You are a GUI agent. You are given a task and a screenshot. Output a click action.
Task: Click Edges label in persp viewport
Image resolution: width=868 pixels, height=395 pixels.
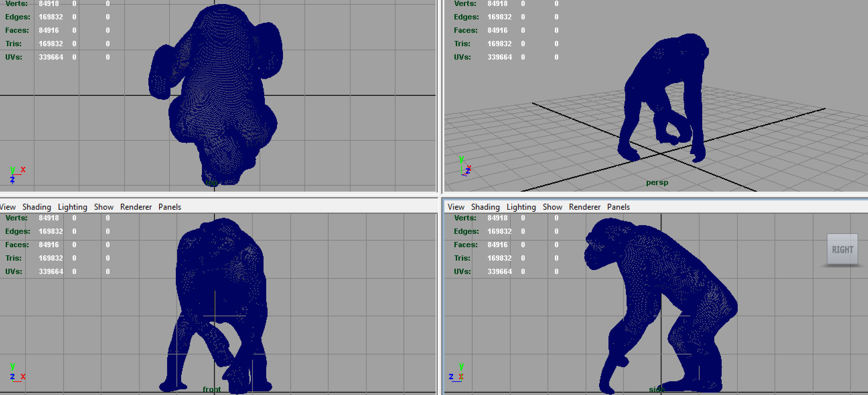(x=466, y=17)
